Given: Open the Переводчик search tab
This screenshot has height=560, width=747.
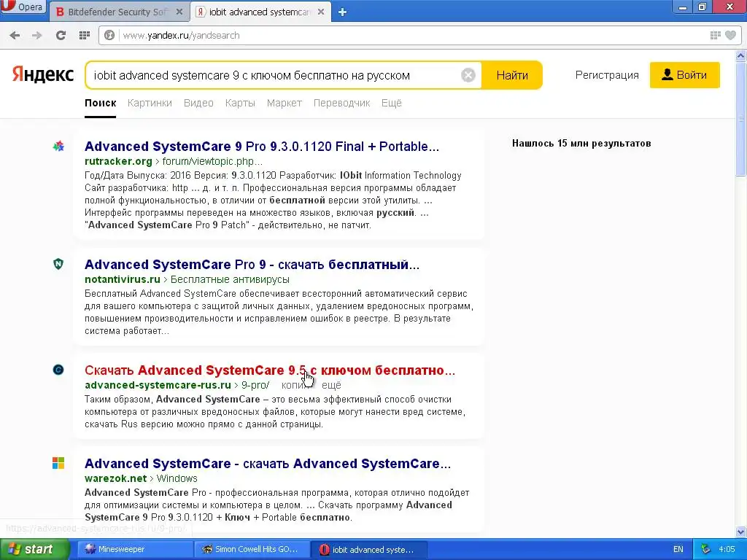Looking at the screenshot, I should click(x=341, y=103).
